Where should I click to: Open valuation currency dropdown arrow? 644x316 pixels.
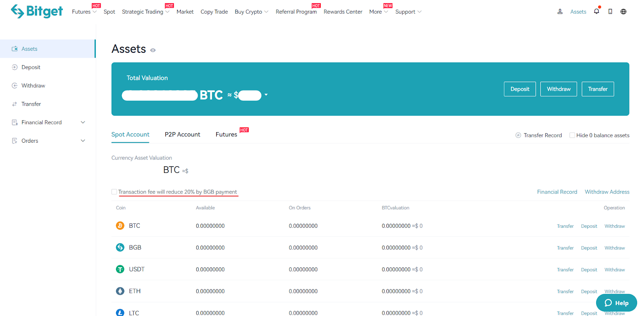(x=266, y=95)
